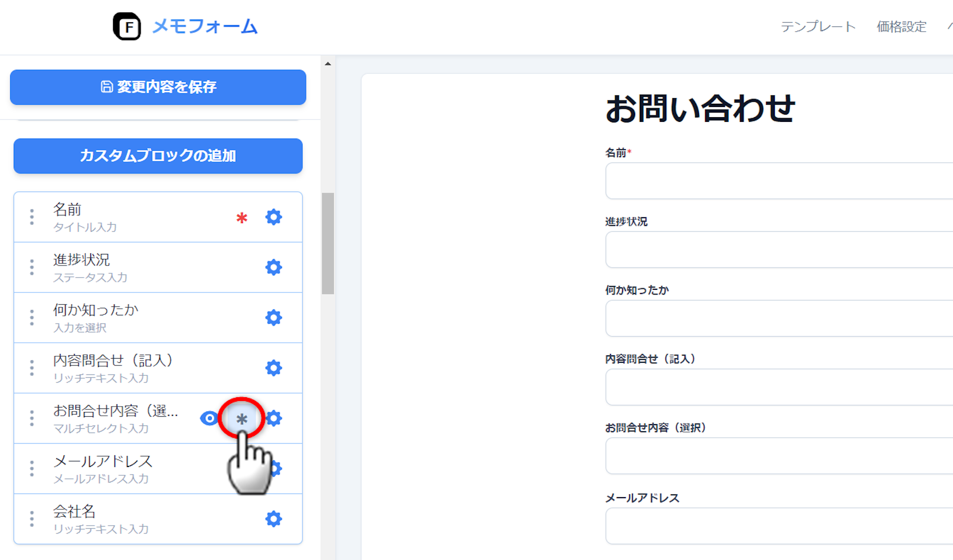Open settings gear for お問合せ内容 block
Image resolution: width=953 pixels, height=560 pixels.
[275, 418]
